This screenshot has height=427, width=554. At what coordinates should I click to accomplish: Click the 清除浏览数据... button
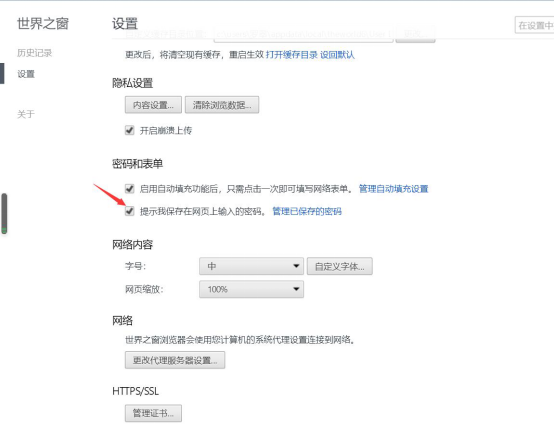click(222, 105)
